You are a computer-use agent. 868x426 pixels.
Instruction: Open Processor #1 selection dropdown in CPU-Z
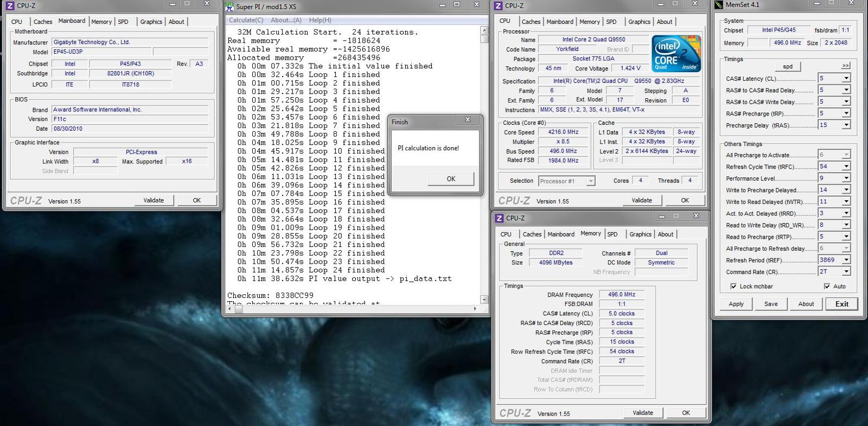pos(591,181)
